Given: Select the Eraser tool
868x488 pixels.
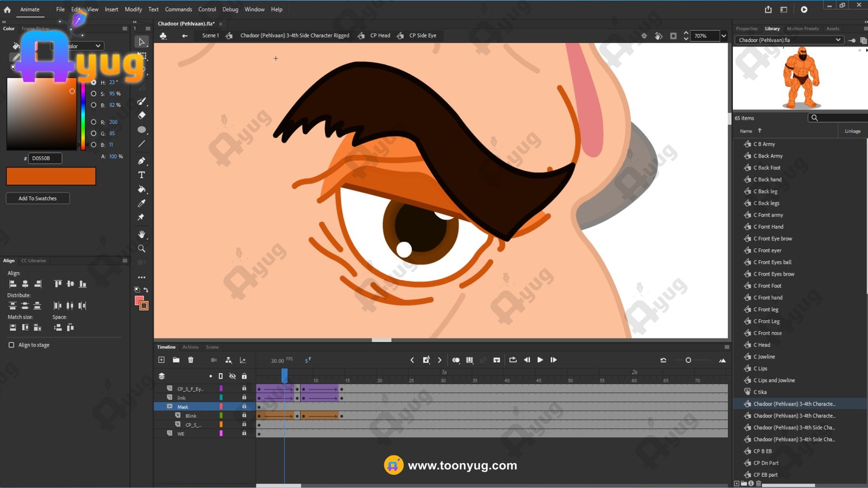Looking at the screenshot, I should click(x=142, y=115).
